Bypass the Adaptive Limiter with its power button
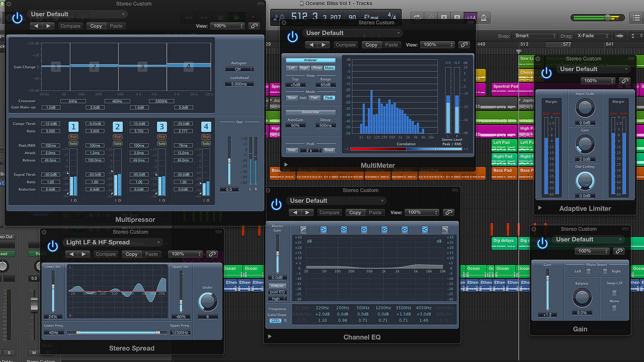The image size is (644, 362). [546, 73]
